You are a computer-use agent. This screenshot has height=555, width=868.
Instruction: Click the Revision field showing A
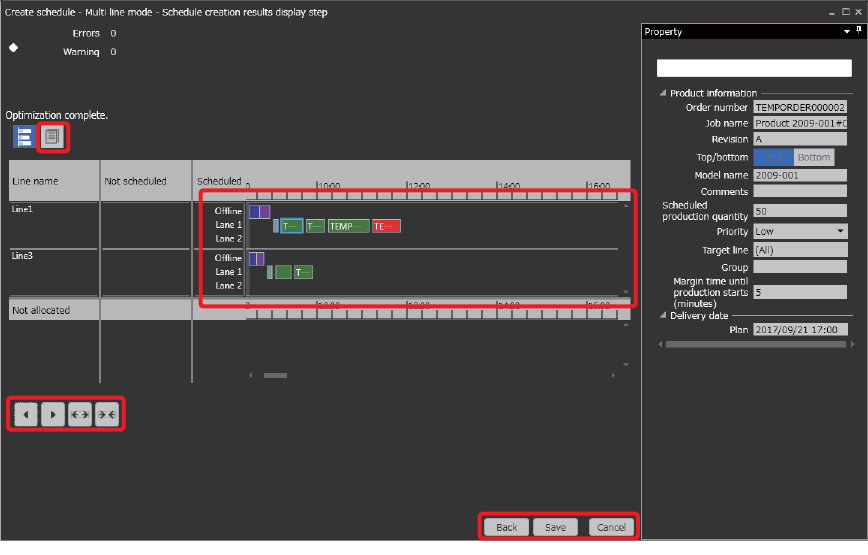[800, 139]
